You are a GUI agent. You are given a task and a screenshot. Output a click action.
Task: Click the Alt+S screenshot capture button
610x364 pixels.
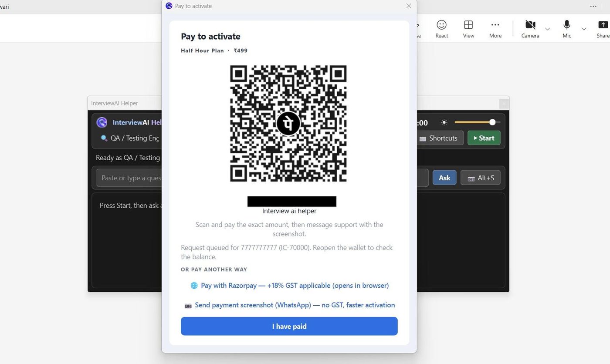[x=481, y=178]
